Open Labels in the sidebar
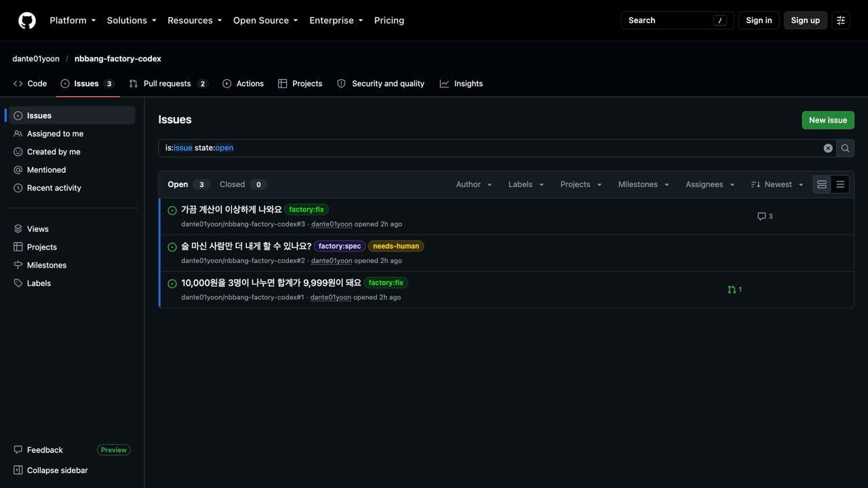Image resolution: width=868 pixels, height=488 pixels. [x=71, y=283]
